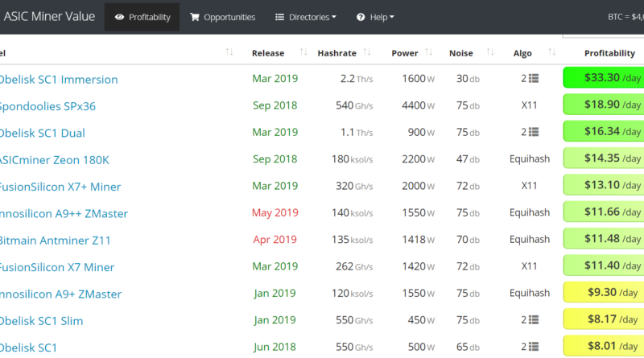Screen dimensions: 644x358
Task: Click the Noise column header text
Action: (460, 53)
